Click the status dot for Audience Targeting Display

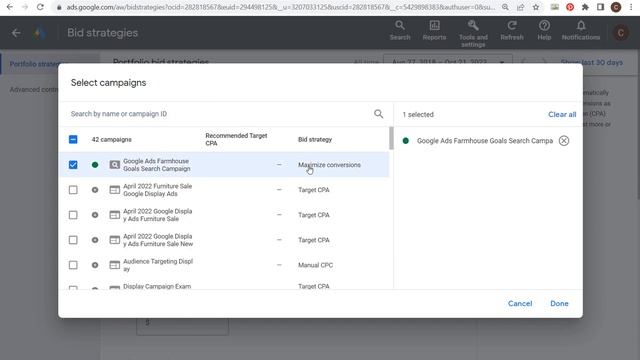95,265
